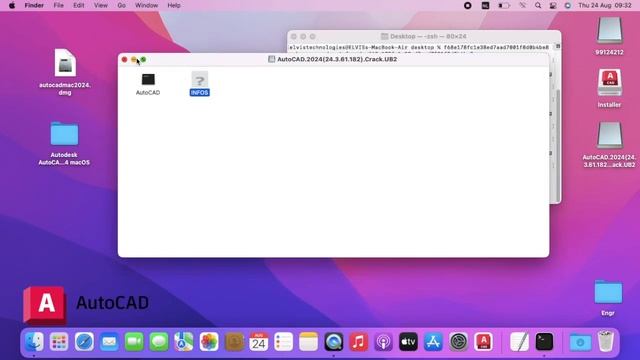The width and height of the screenshot is (640, 360).
Task: Open Control Center in menu bar
Action: (553, 5)
